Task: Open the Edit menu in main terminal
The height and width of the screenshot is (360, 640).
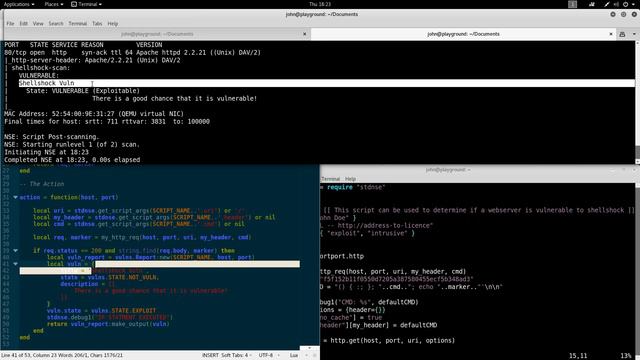Action: pos(24,24)
